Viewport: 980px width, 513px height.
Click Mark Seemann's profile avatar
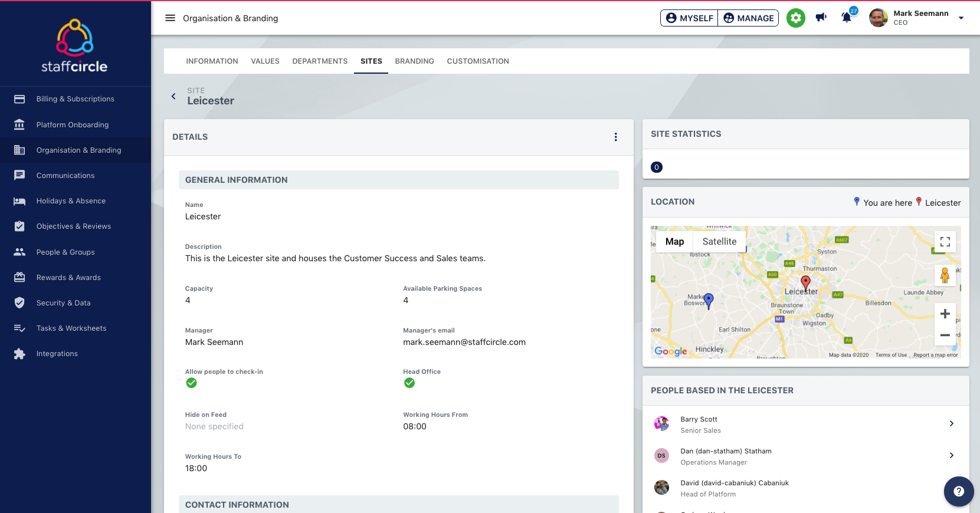[878, 18]
